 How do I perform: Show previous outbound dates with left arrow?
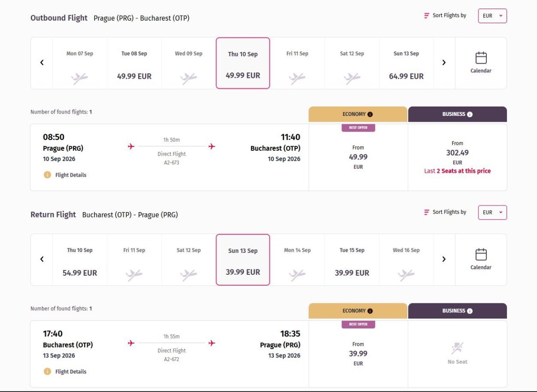[42, 63]
